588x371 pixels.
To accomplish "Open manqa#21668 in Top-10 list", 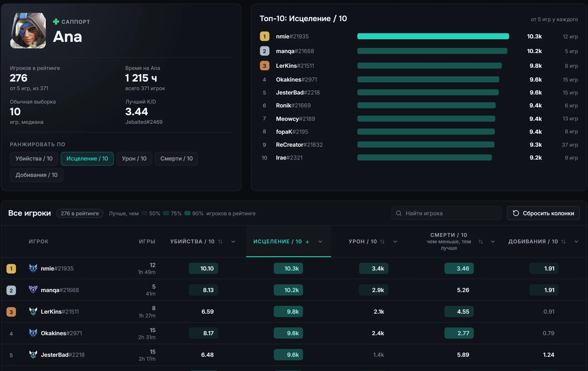I will [x=295, y=51].
